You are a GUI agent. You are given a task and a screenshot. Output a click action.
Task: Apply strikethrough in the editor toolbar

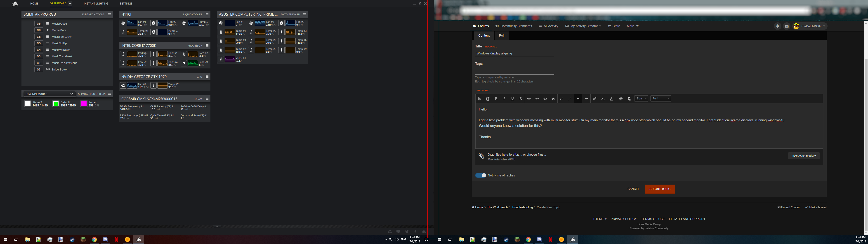click(x=521, y=99)
